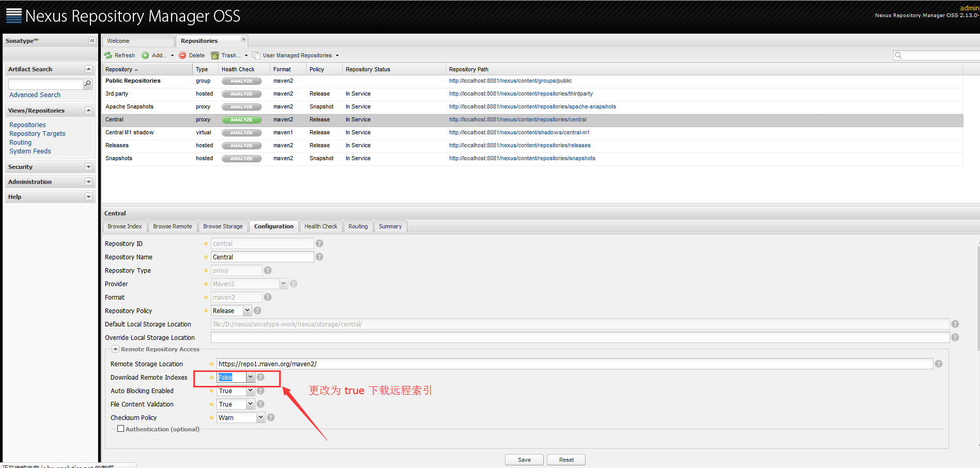Click the red Delete icon
This screenshot has height=468, width=980.
click(182, 55)
